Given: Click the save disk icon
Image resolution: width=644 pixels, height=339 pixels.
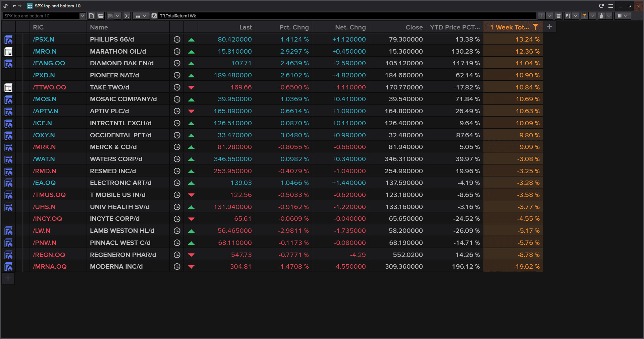Looking at the screenshot, I should click(110, 16).
